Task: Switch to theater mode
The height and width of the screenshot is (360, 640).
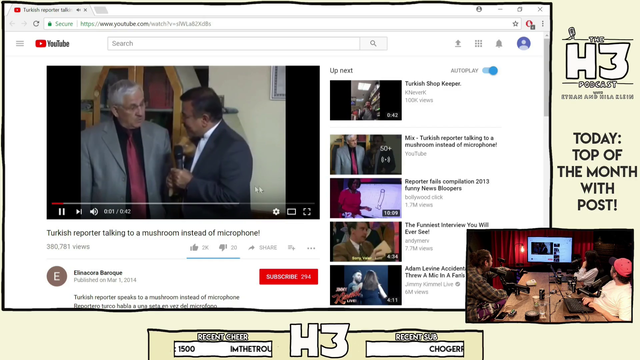Action: [x=291, y=211]
